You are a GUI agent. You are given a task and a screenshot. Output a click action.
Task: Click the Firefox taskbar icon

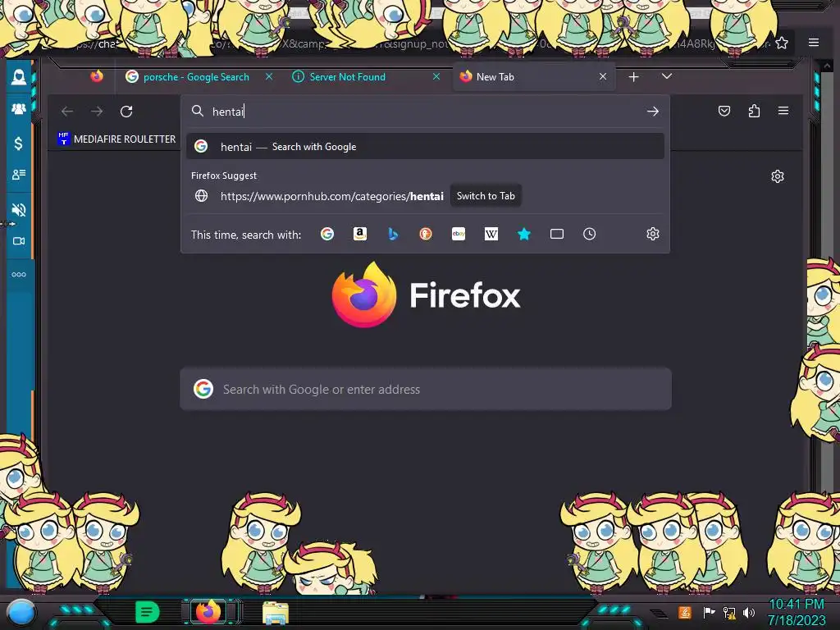tap(209, 612)
